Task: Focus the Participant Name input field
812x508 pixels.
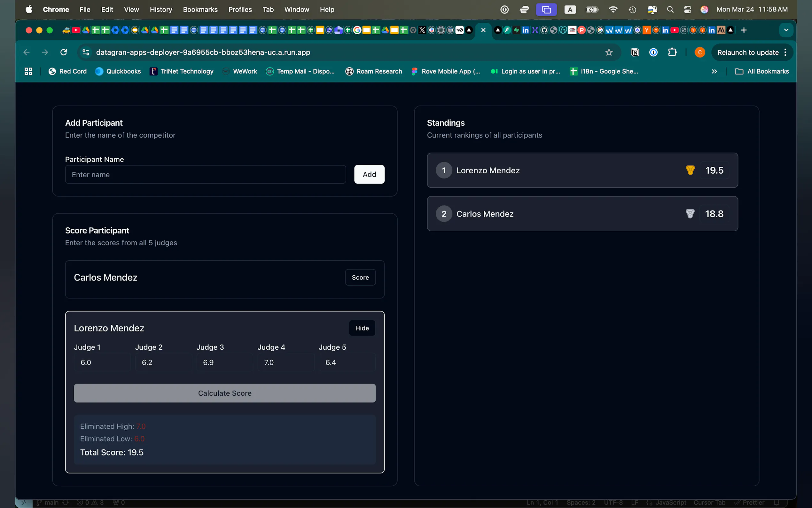Action: (206, 174)
